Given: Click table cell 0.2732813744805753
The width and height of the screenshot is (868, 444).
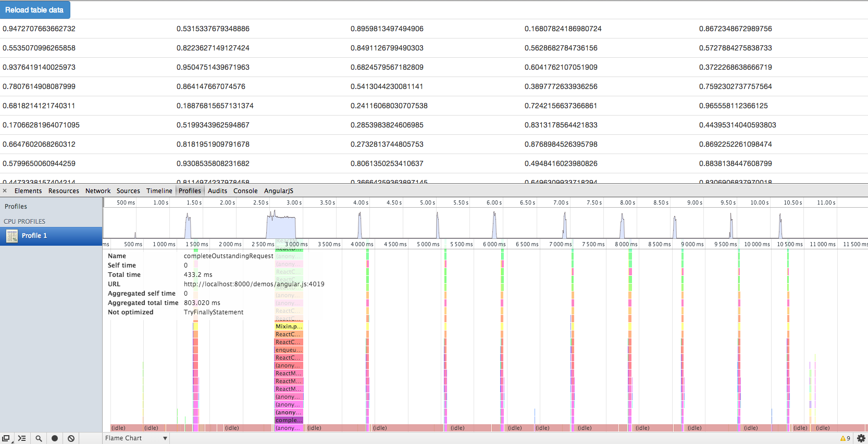Looking at the screenshot, I should (387, 144).
